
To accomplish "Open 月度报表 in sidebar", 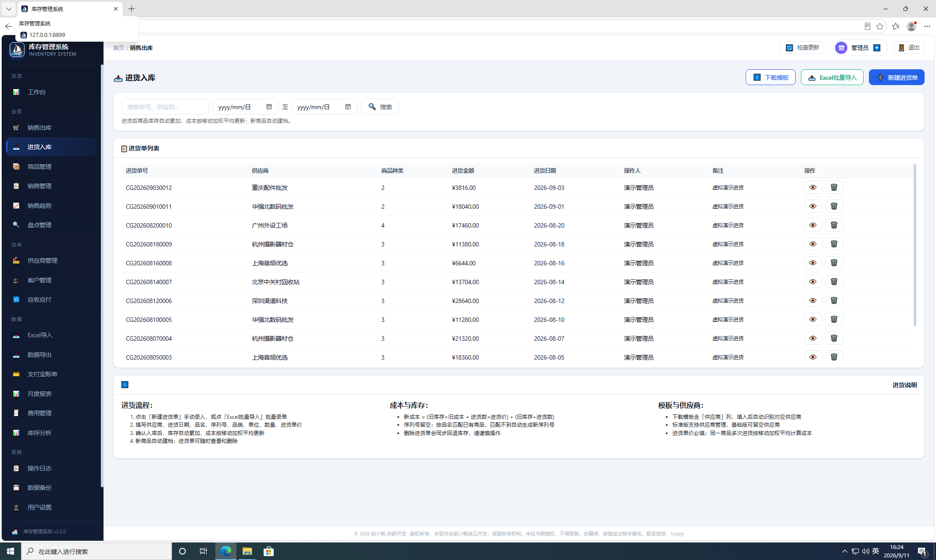I will click(51, 394).
